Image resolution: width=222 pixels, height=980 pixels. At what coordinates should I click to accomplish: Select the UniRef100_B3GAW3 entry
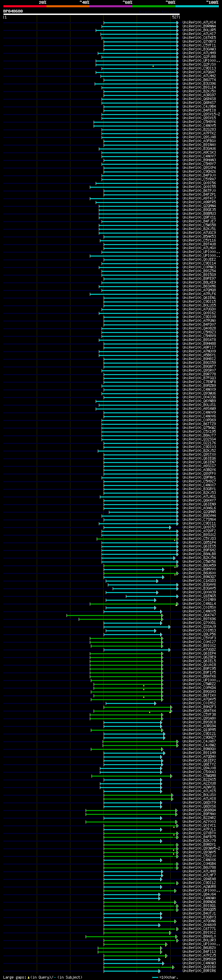(199, 49)
